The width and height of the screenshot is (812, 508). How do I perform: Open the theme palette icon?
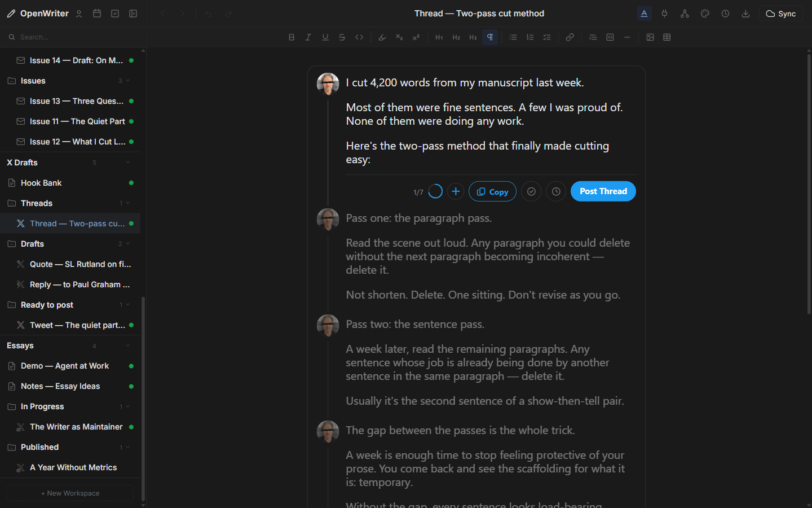coord(705,13)
